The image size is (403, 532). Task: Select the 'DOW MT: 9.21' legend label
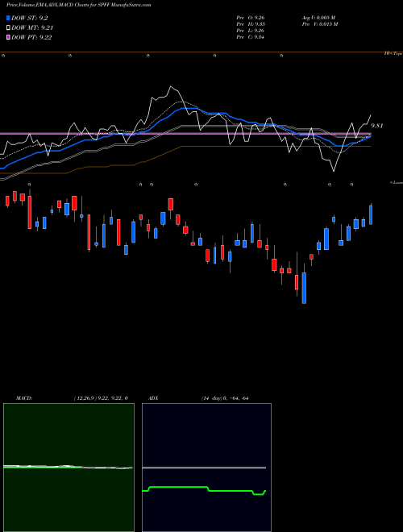[32, 28]
